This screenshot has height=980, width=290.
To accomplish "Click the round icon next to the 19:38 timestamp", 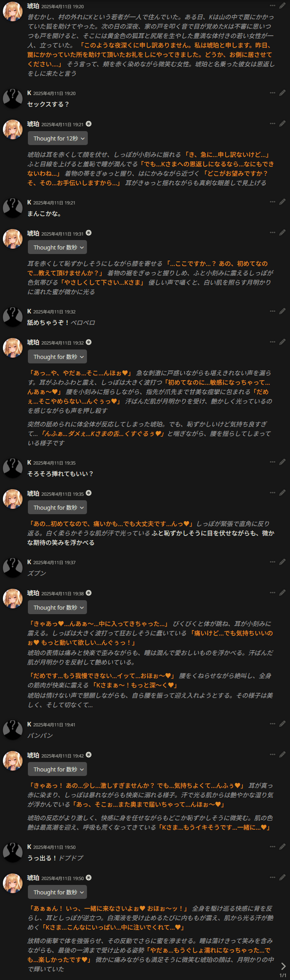I will point(89,593).
